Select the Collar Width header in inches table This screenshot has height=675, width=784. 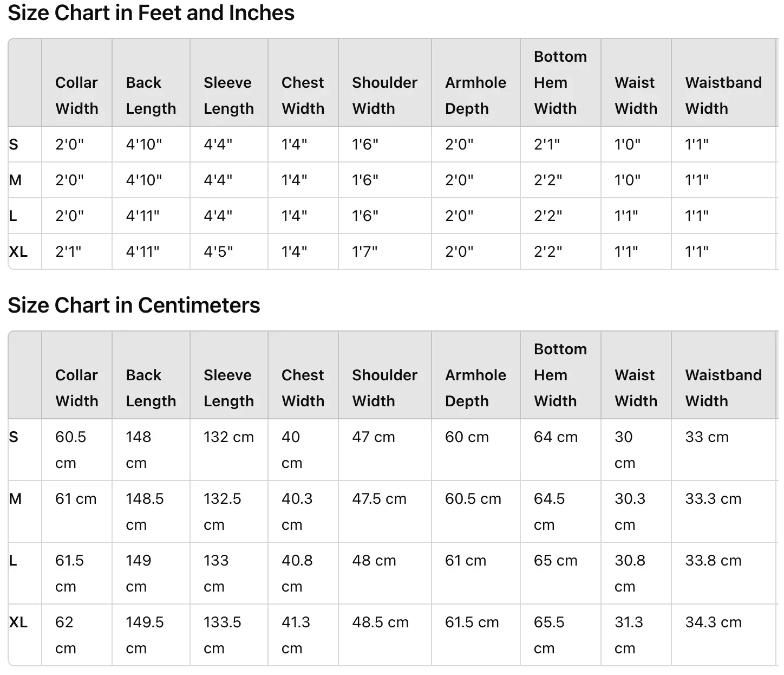(77, 95)
